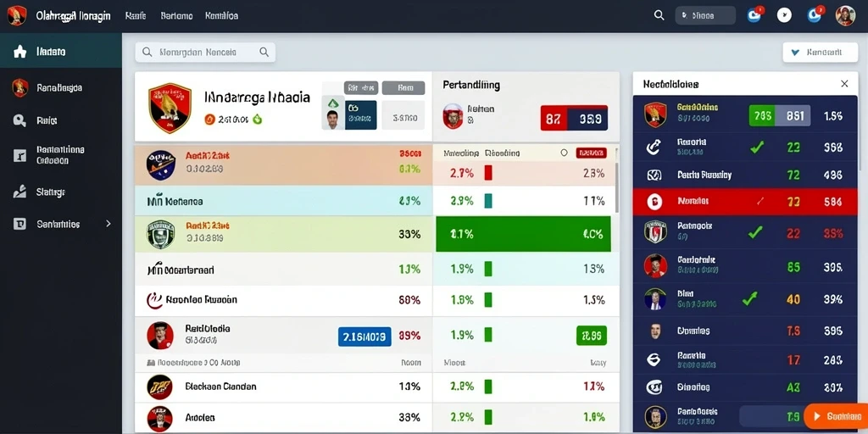Click the search magnifier in top navigation bar
This screenshot has width=868, height=434.
coord(659,15)
